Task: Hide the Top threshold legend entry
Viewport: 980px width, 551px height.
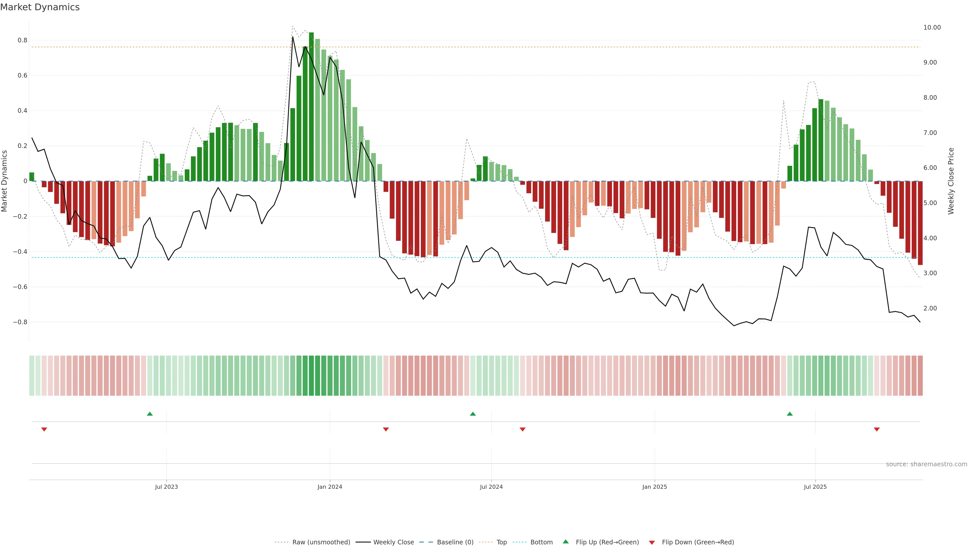Action: point(501,542)
